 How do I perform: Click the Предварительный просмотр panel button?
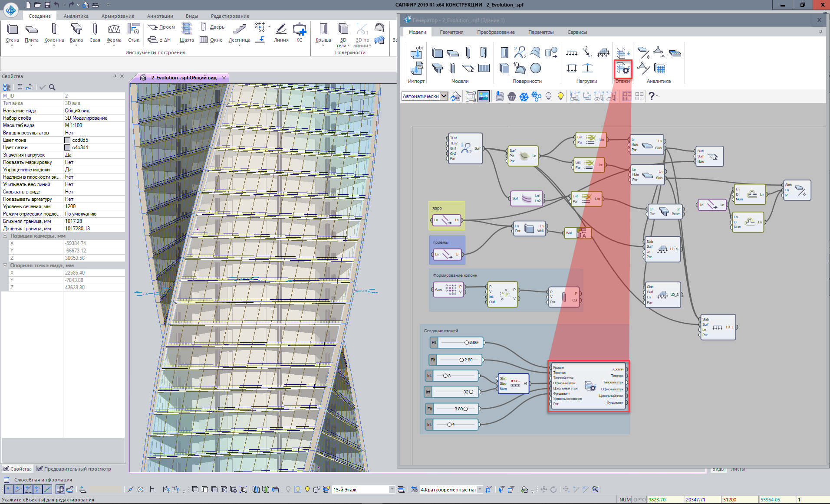tap(74, 469)
